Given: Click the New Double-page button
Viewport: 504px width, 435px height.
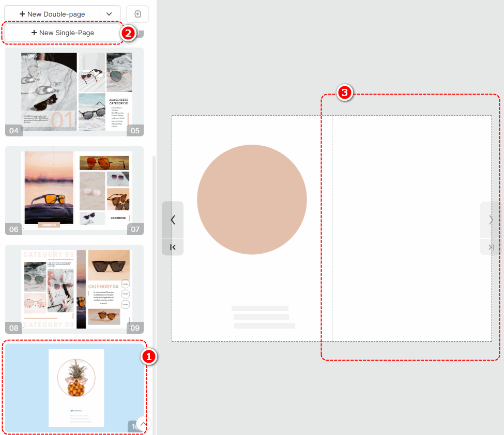Looking at the screenshot, I should point(52,14).
